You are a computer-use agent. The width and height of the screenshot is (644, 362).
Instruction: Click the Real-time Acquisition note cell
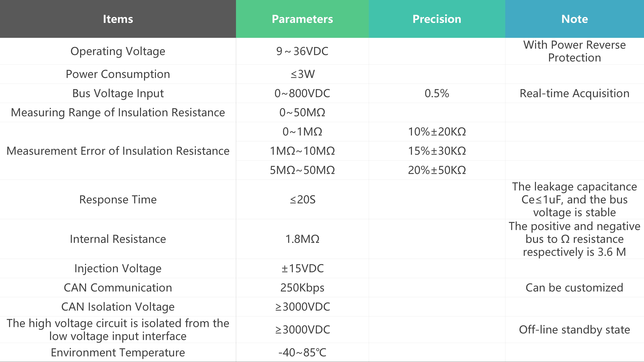click(x=574, y=93)
